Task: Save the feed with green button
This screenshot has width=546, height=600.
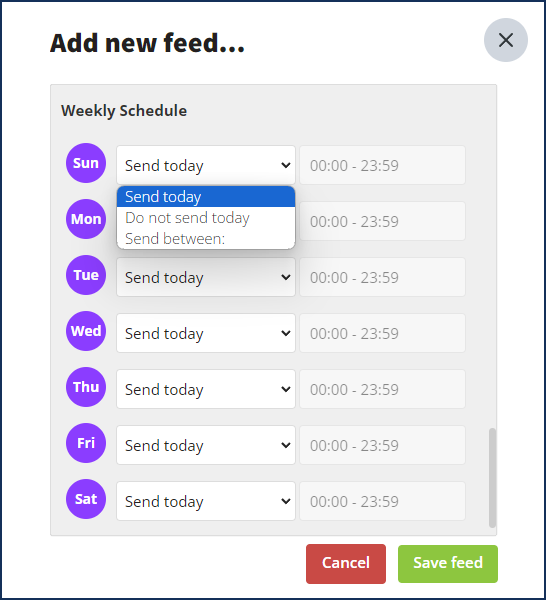Action: (x=448, y=564)
